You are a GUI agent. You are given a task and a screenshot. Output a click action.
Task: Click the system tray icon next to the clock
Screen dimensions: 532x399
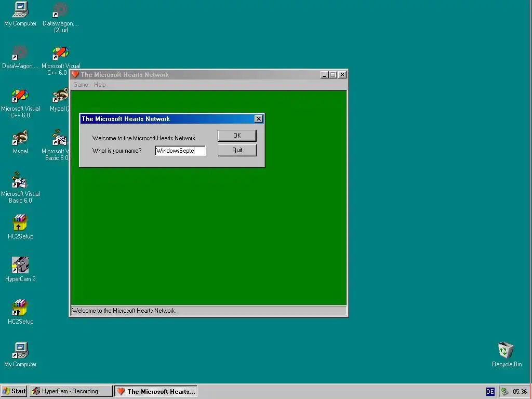(x=504, y=392)
